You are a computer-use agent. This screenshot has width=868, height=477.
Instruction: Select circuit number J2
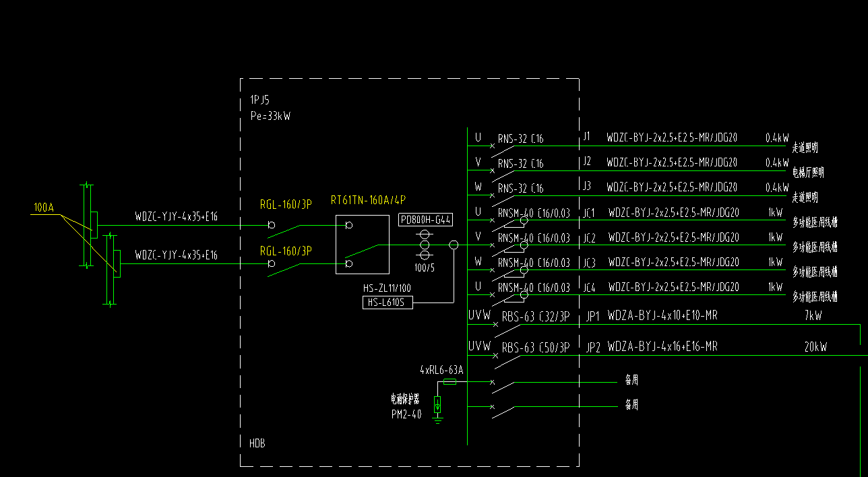coord(587,162)
